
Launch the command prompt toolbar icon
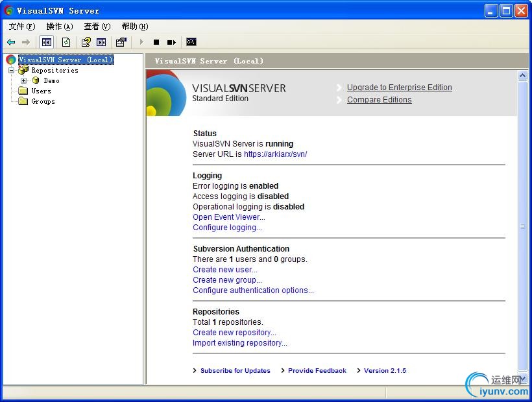click(191, 42)
